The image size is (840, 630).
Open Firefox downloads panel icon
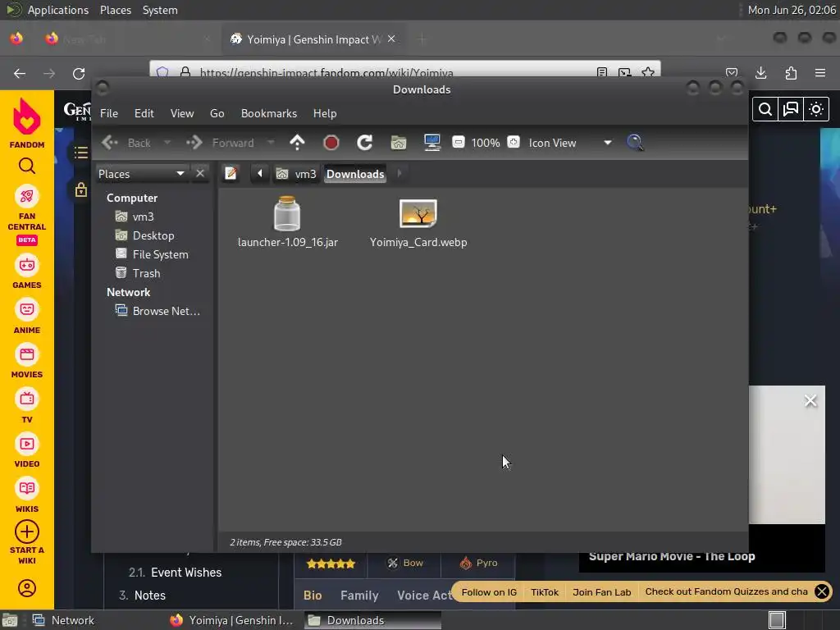[x=760, y=73]
